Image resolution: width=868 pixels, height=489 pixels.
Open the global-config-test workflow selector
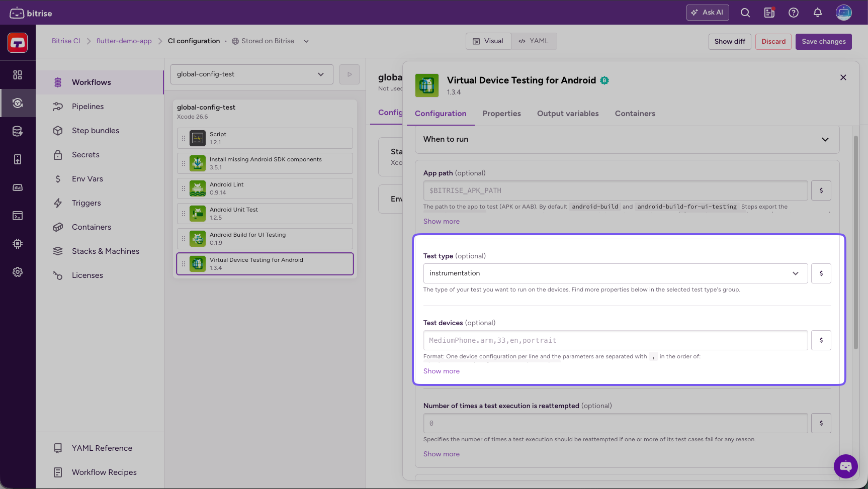[x=252, y=74]
